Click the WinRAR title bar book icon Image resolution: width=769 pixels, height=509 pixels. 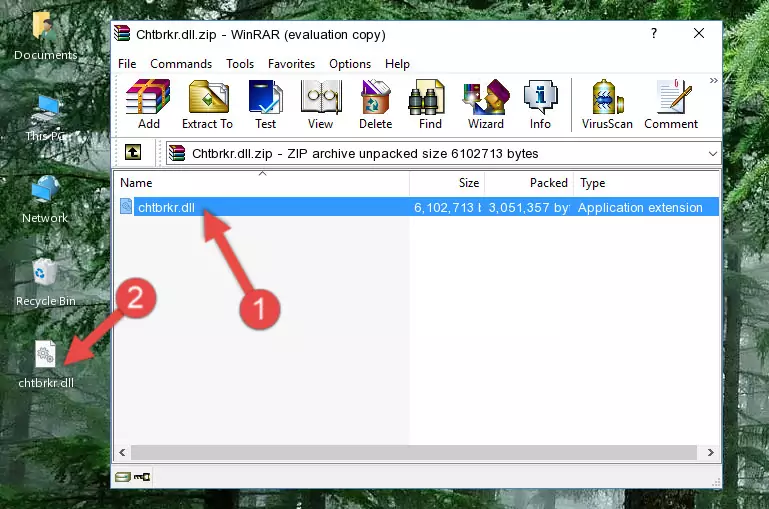point(122,33)
